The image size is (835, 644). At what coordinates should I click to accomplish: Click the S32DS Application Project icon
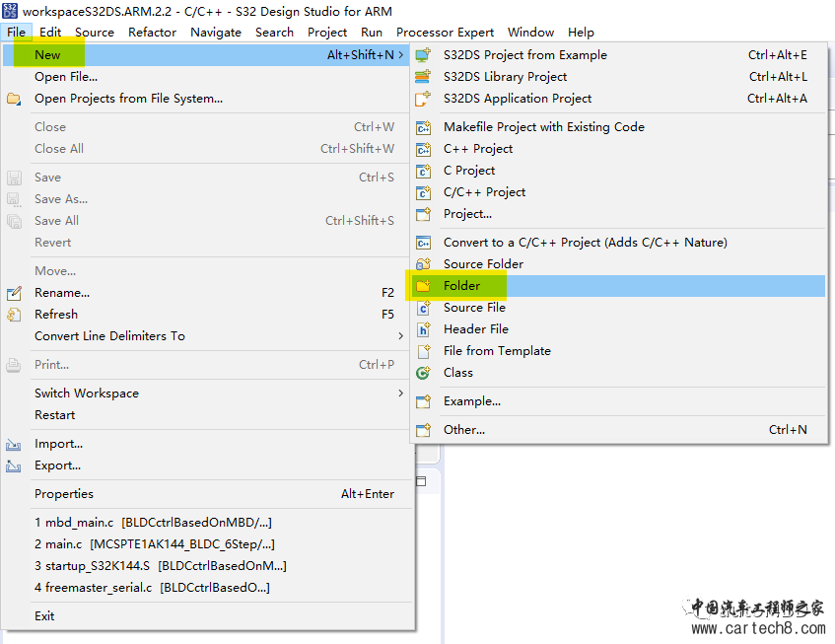coord(423,99)
